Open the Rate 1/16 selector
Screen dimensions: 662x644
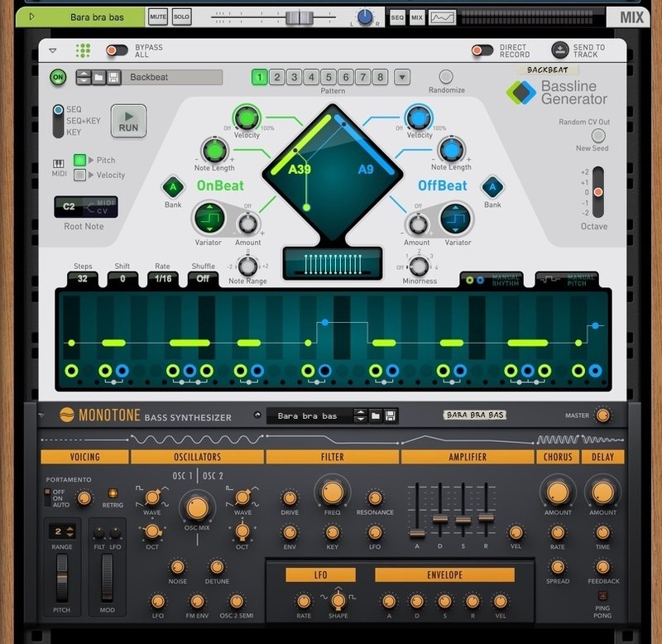pos(163,279)
